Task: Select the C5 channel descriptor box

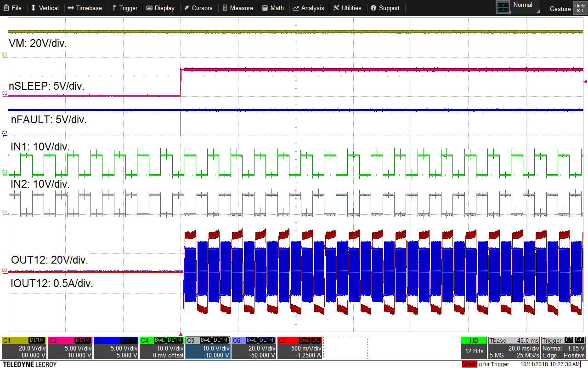Action: 208,347
